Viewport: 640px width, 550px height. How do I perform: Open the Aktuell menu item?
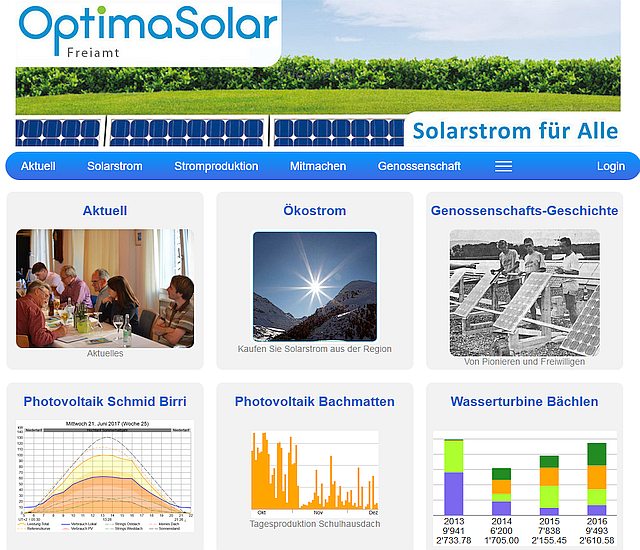click(38, 166)
